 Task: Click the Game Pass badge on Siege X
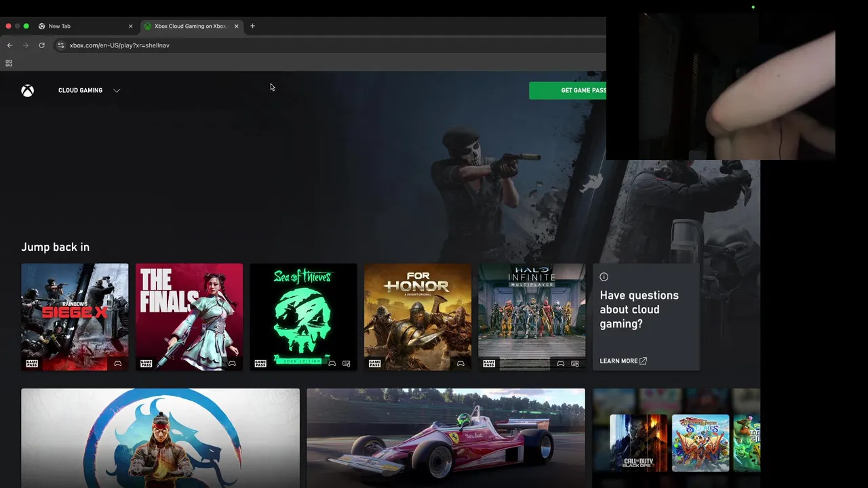coord(32,363)
